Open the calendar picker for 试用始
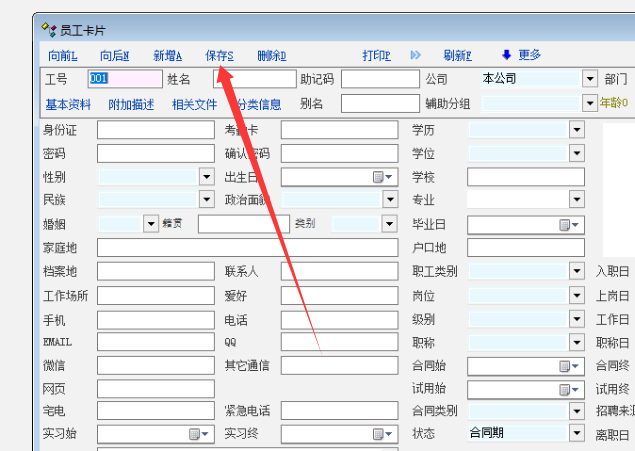This screenshot has height=451, width=635. (x=568, y=389)
